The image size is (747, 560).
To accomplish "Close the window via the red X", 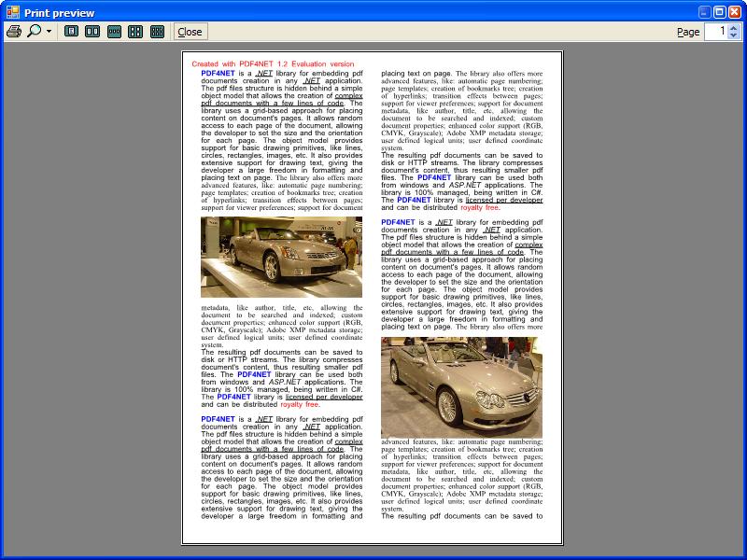I will tap(735, 12).
